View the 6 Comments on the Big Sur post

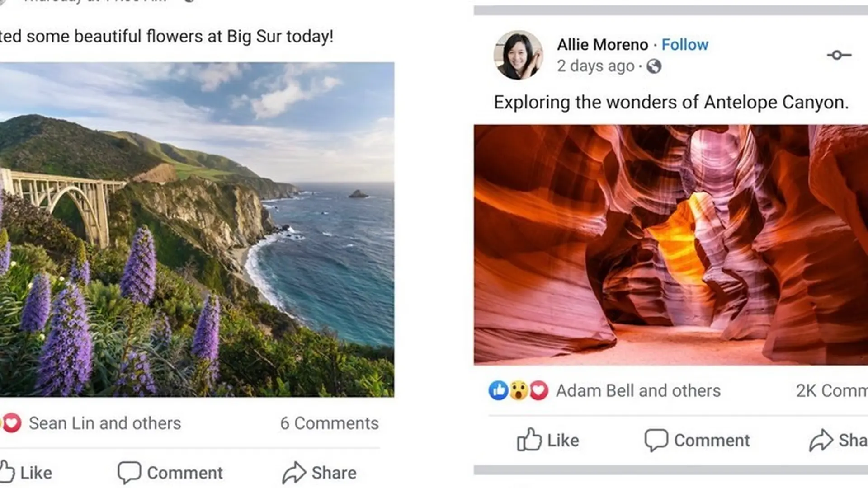click(x=329, y=423)
